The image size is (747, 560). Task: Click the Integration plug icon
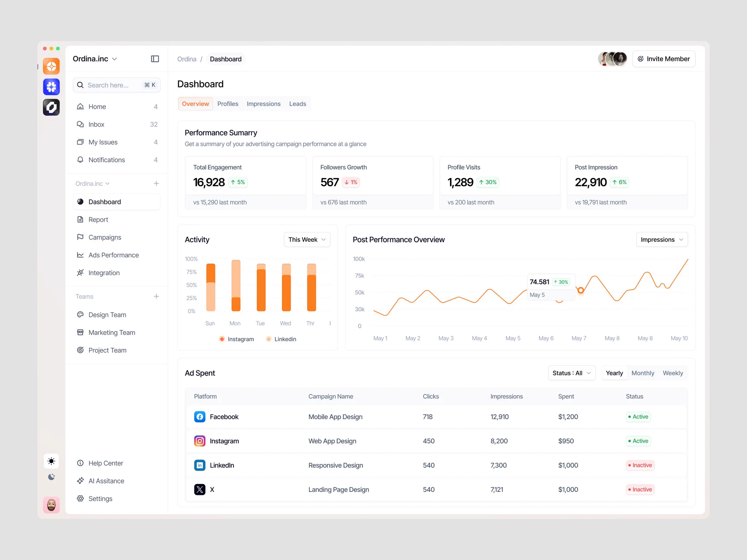point(80,273)
